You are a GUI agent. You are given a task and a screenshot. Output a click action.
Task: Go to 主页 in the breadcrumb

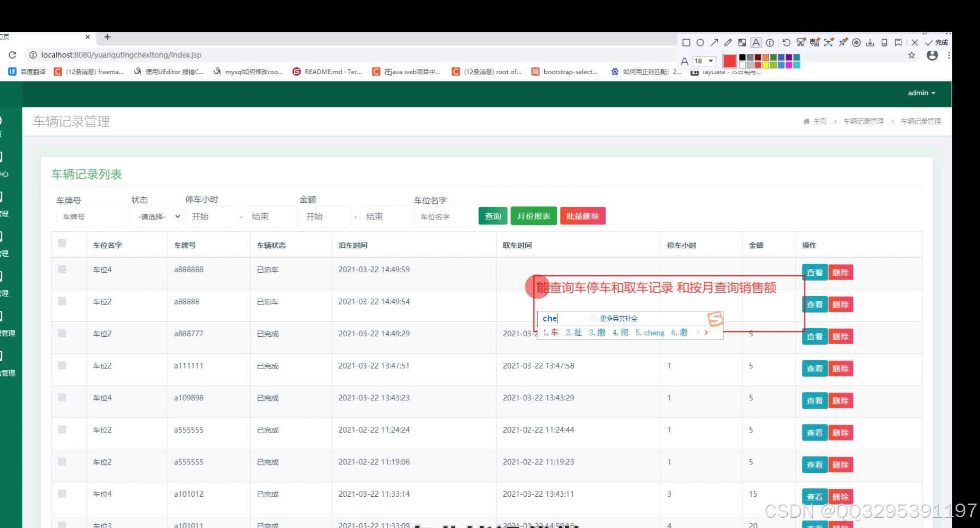820,121
